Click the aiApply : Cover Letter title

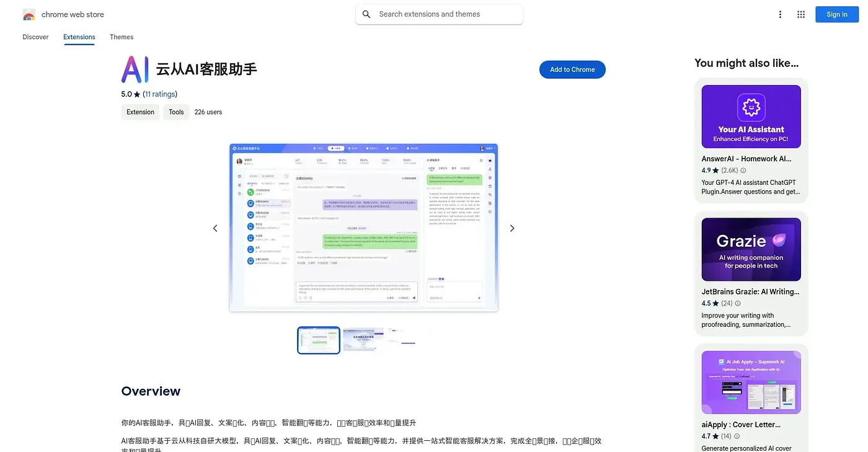click(741, 425)
